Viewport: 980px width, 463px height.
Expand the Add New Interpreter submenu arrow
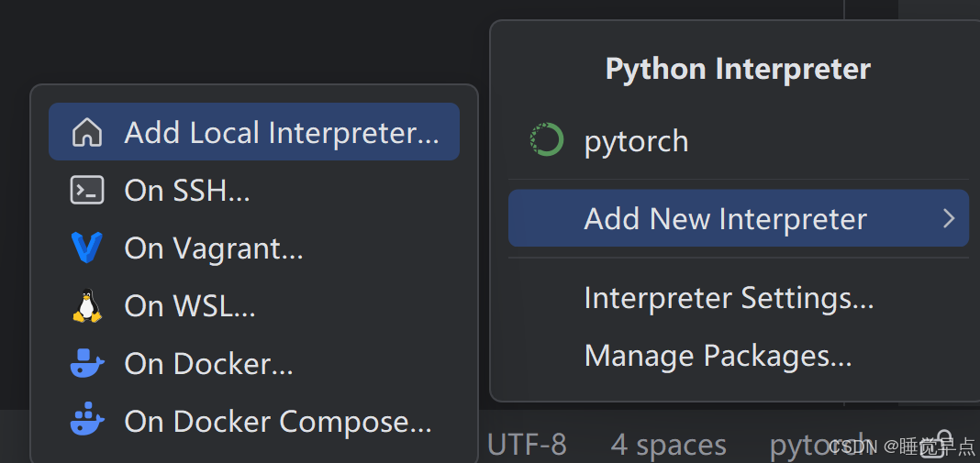coord(949,219)
